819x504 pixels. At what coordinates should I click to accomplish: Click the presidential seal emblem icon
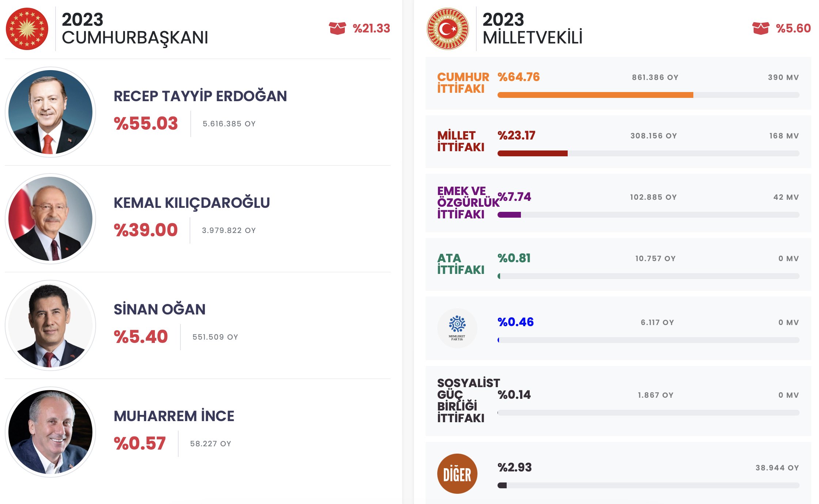coord(27,29)
